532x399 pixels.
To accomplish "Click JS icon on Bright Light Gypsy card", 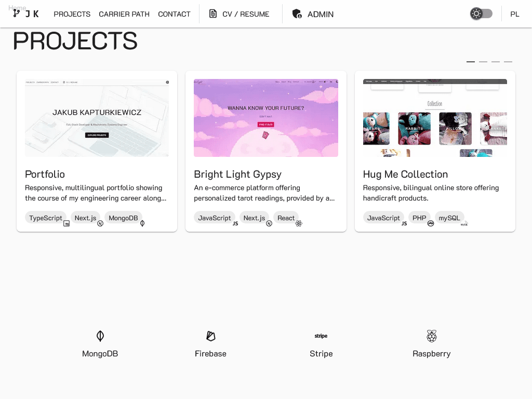I will point(235,223).
